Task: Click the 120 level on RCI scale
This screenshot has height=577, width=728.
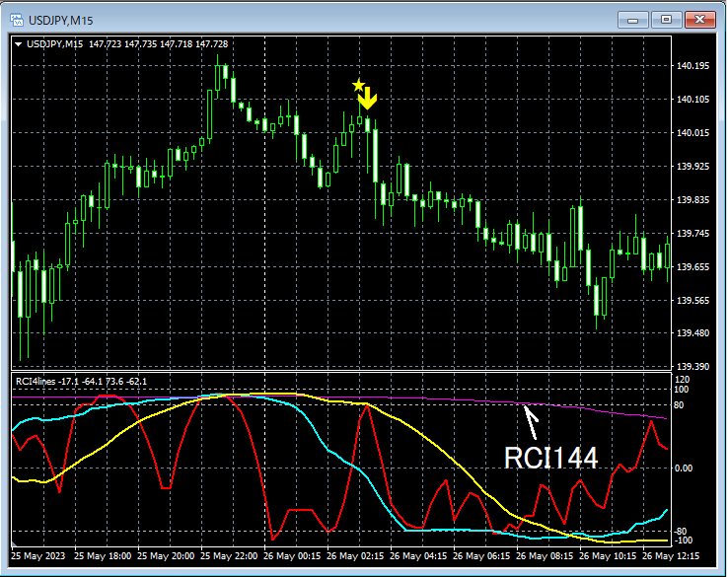Action: point(682,380)
